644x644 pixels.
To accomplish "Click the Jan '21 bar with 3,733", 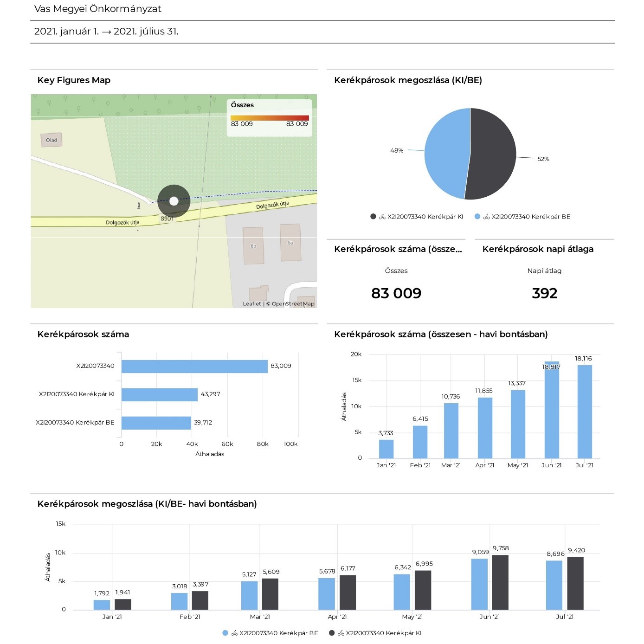I will pos(386,449).
